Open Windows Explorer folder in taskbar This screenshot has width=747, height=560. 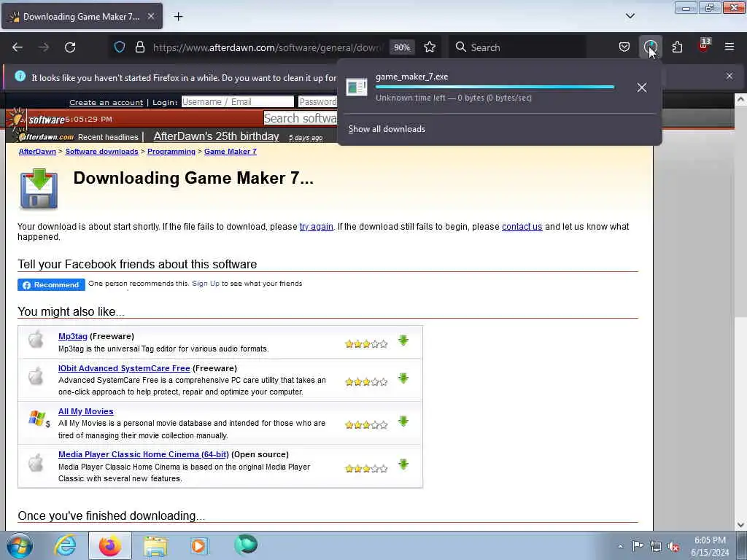click(155, 545)
